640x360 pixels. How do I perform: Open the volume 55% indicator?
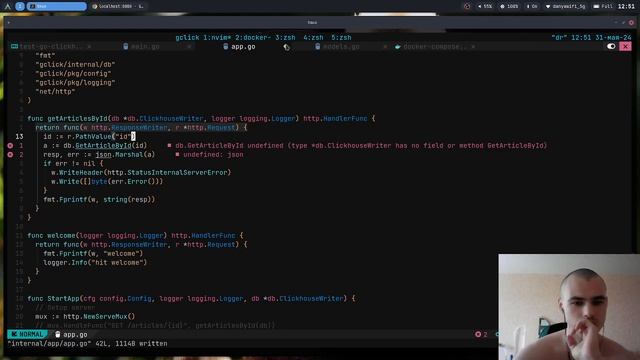coord(485,6)
